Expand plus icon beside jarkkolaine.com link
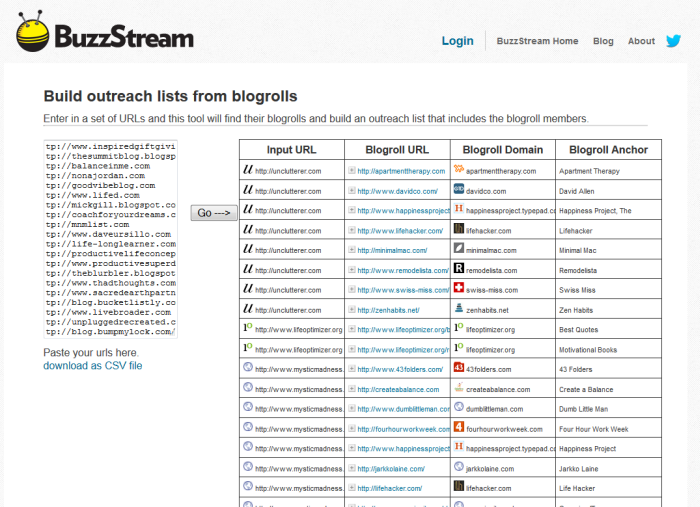700x507 pixels. click(x=352, y=468)
